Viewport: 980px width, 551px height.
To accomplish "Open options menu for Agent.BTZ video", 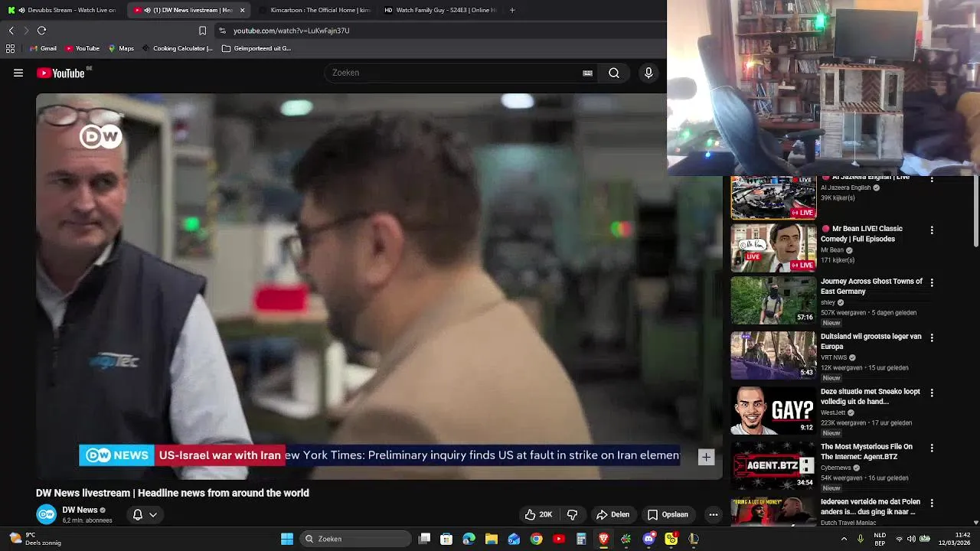I will [932, 448].
